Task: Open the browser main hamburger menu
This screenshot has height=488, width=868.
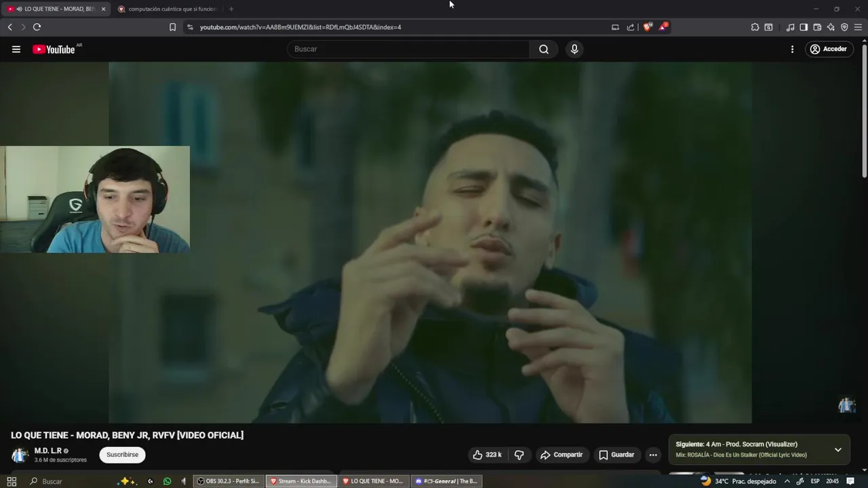Action: tap(859, 27)
